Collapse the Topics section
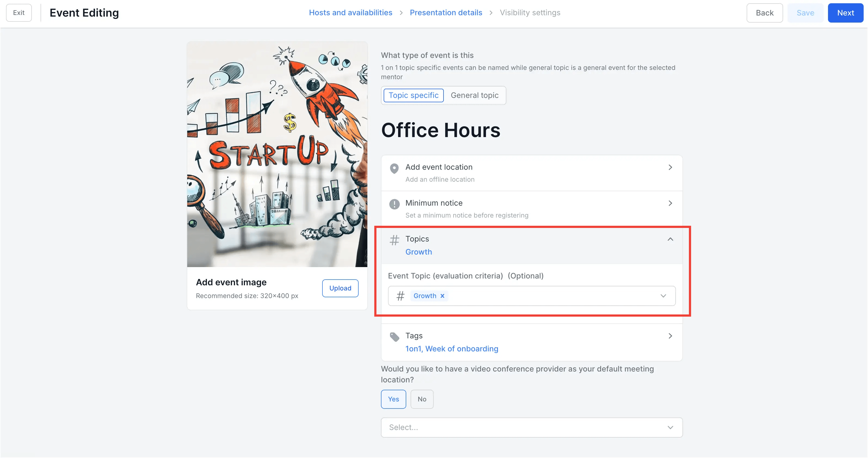868x458 pixels. (x=670, y=239)
